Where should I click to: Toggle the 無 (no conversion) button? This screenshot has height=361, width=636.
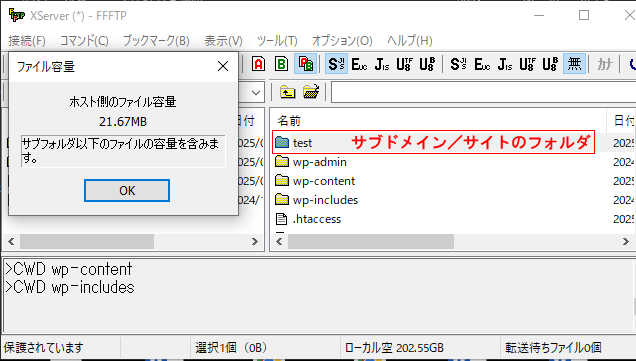(574, 64)
